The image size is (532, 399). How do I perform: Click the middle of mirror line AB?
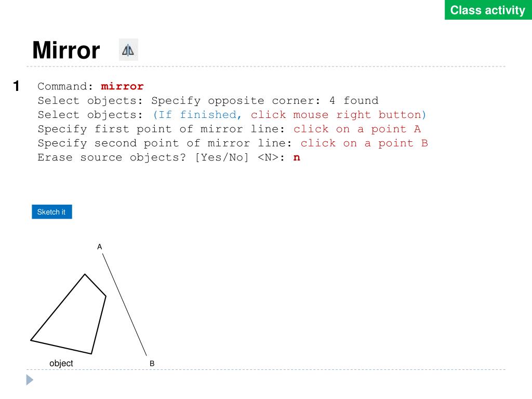[x=125, y=304]
